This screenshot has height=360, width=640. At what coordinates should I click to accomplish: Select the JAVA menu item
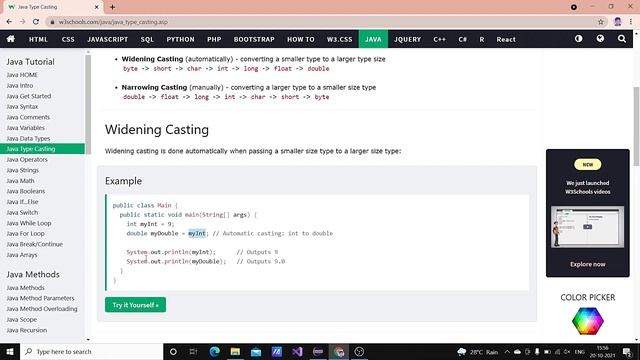coord(373,39)
